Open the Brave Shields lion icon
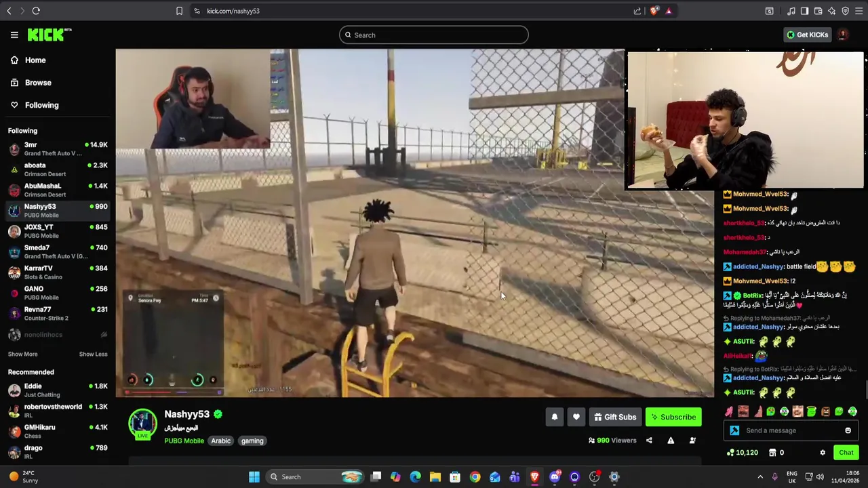This screenshot has height=488, width=868. tap(654, 11)
